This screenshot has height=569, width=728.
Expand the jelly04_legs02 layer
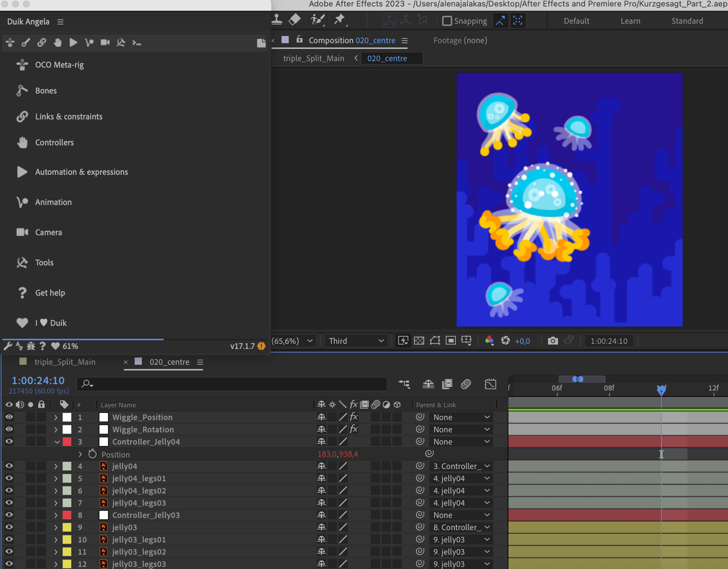(x=56, y=491)
